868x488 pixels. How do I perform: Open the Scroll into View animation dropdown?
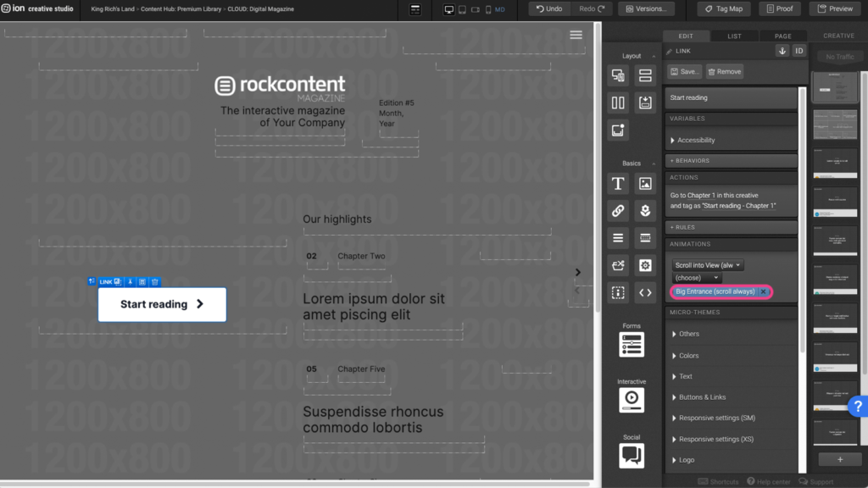pyautogui.click(x=708, y=265)
